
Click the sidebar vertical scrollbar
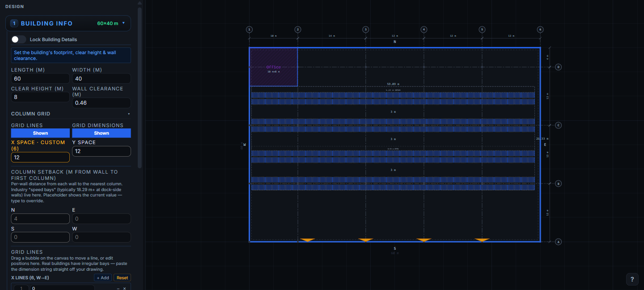[140, 87]
